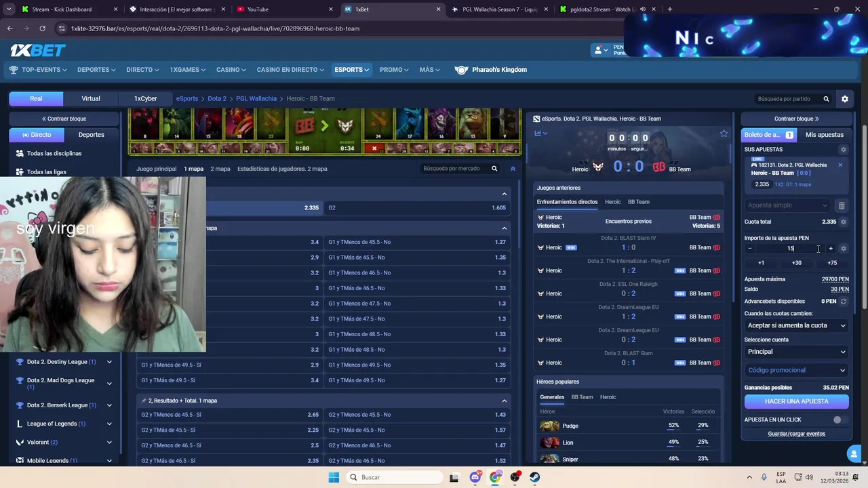Screen dimensions: 868x488
Task: Switch to 2 mapa tab
Action: 220,169
